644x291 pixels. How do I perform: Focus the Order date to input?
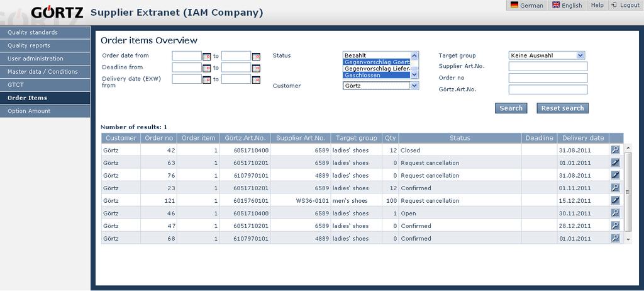tap(236, 56)
